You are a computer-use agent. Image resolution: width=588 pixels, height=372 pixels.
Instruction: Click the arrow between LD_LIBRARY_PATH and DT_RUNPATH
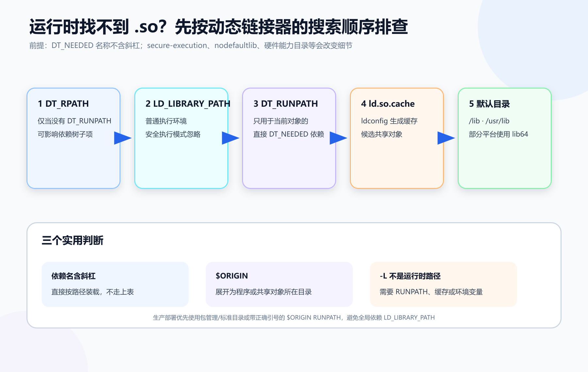coord(230,138)
